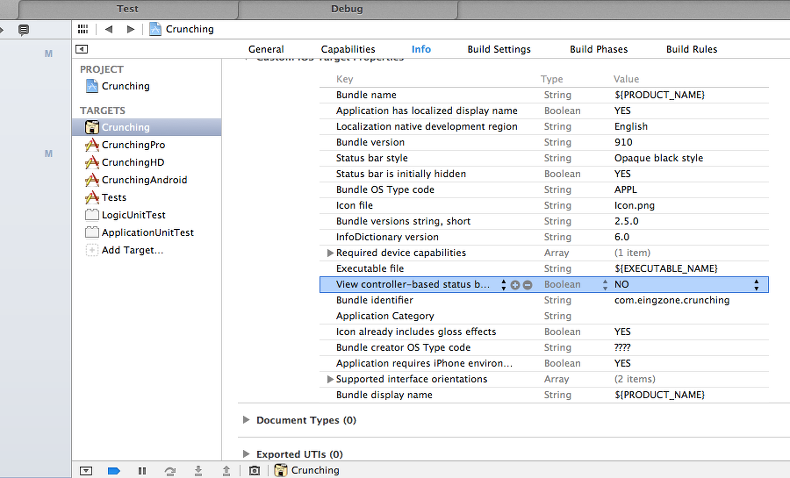Click the CrunchingHD target icon
790x478 pixels.
(92, 163)
